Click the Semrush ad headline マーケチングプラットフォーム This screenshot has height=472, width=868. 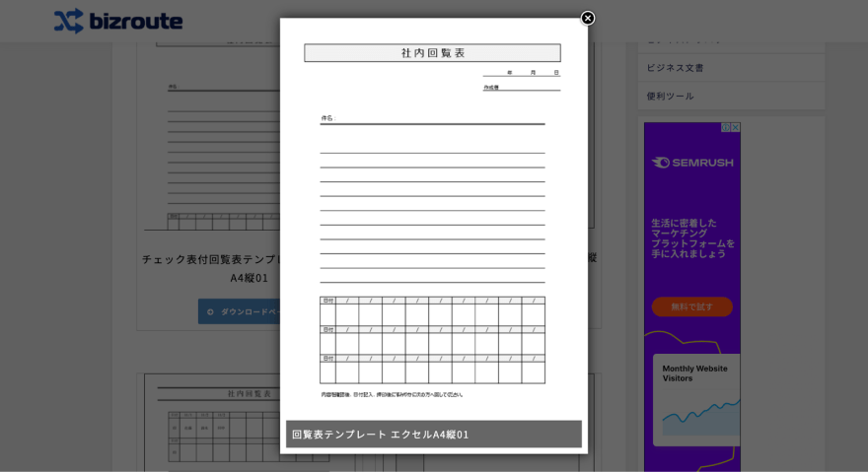[x=692, y=237]
